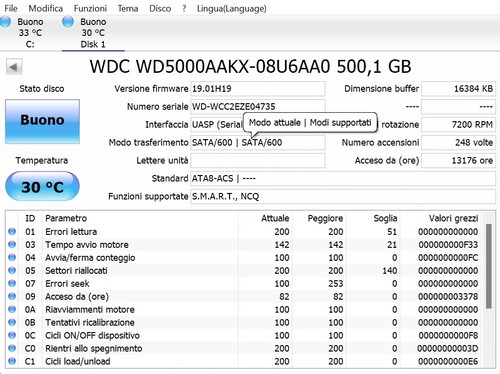Click worst value 253 in Errori seek row
Image resolution: width=500 pixels, height=374 pixels.
336,283
